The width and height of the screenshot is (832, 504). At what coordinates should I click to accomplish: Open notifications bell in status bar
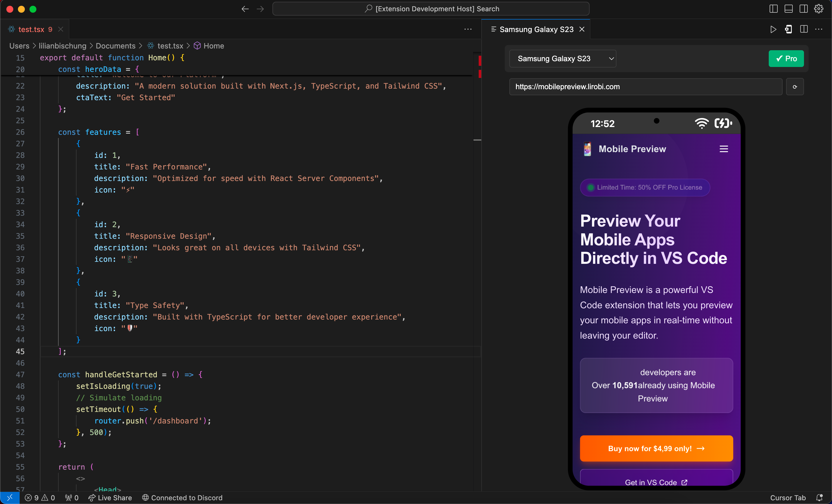click(x=819, y=498)
